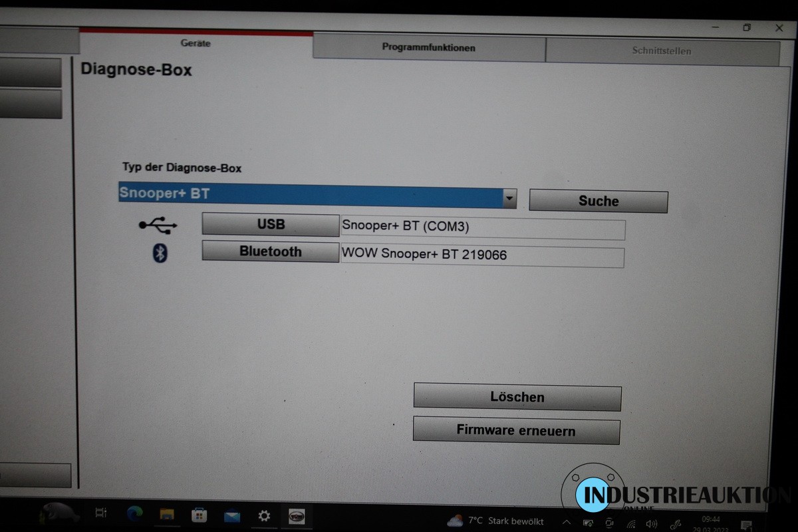Switch to the Schnittstellen tab
Viewport: 798px width, 532px height.
[661, 51]
